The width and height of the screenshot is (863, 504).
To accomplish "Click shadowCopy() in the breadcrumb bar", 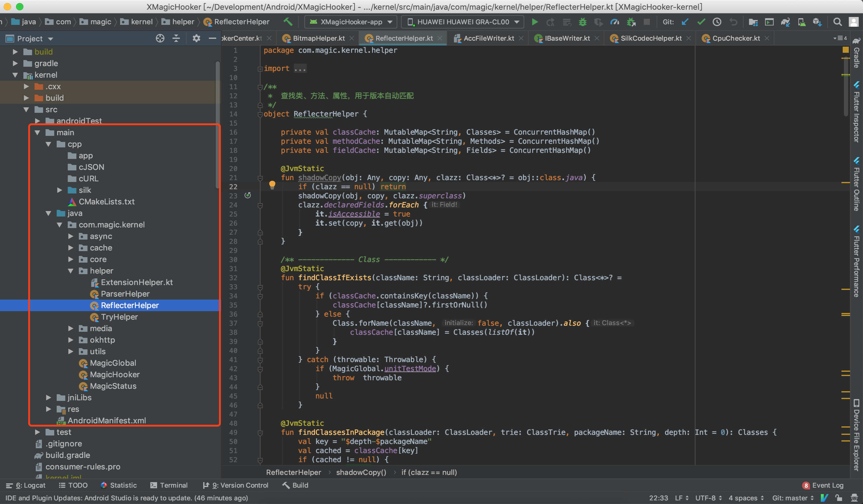I will coord(361,472).
